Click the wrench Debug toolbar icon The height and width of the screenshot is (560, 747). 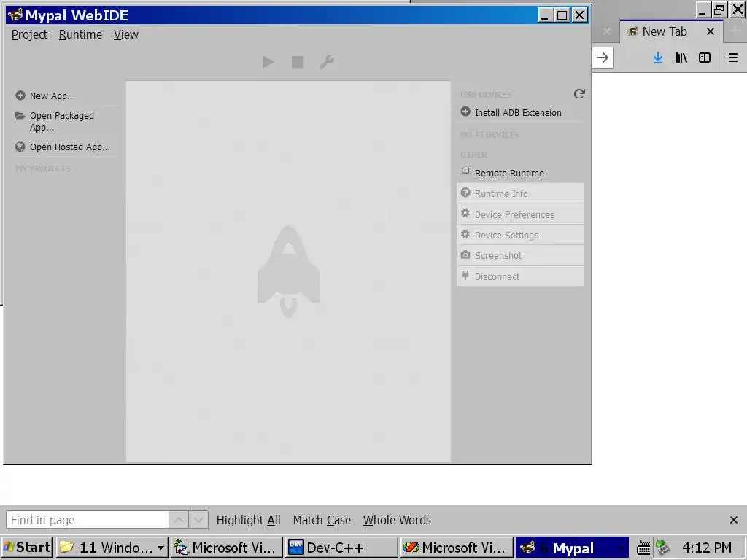click(327, 62)
